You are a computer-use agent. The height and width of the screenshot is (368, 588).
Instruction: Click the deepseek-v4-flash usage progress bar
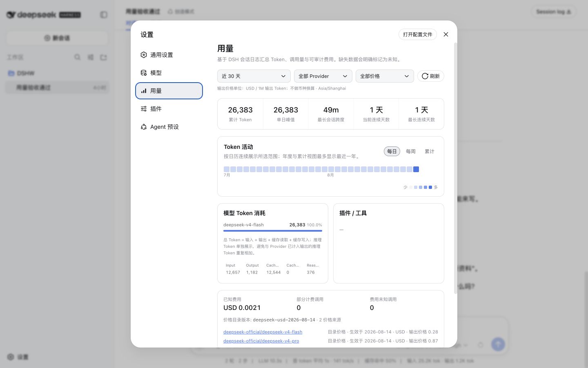(273, 231)
